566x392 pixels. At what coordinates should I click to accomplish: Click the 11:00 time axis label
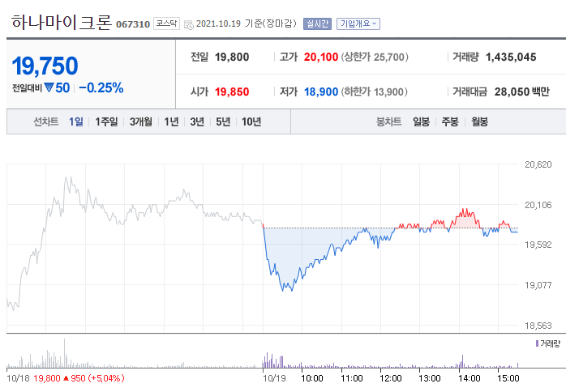click(x=352, y=378)
